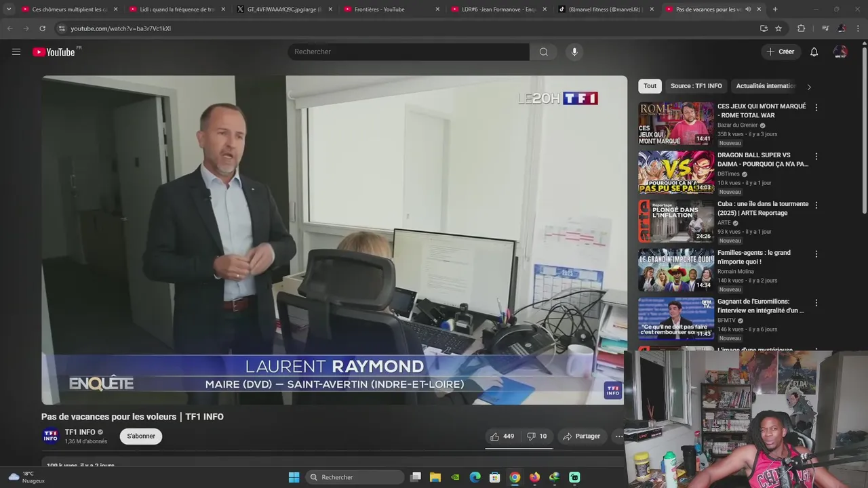Screen dimensions: 868x488
Task: Open the Bazar du Grenier channel
Action: tap(737, 125)
